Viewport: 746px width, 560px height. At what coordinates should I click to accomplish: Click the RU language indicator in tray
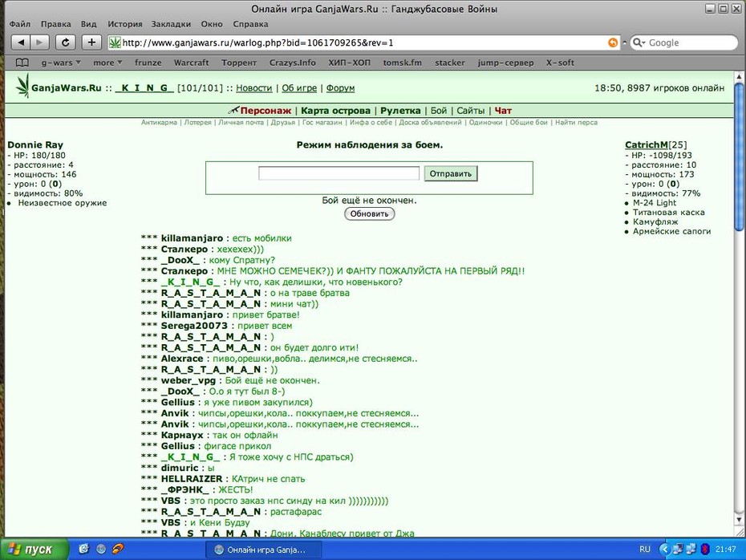(645, 550)
